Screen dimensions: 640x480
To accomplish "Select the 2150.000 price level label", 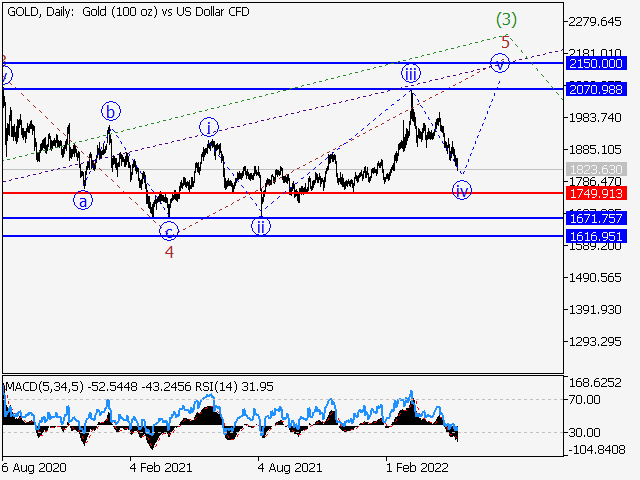I will pos(596,63).
